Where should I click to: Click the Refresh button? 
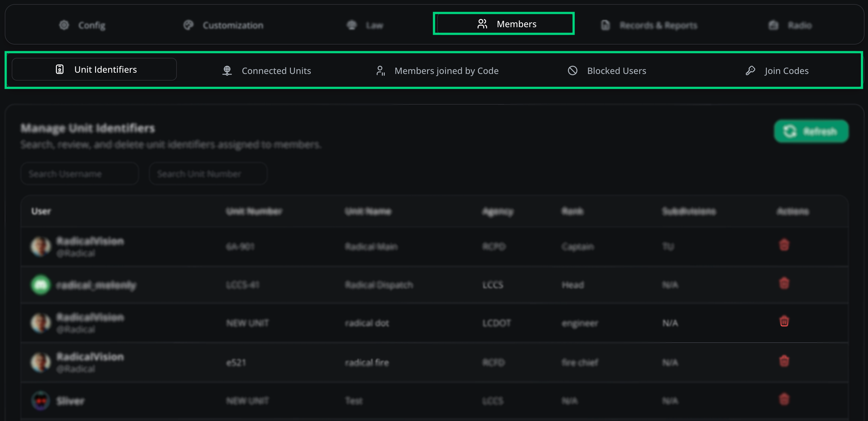811,131
